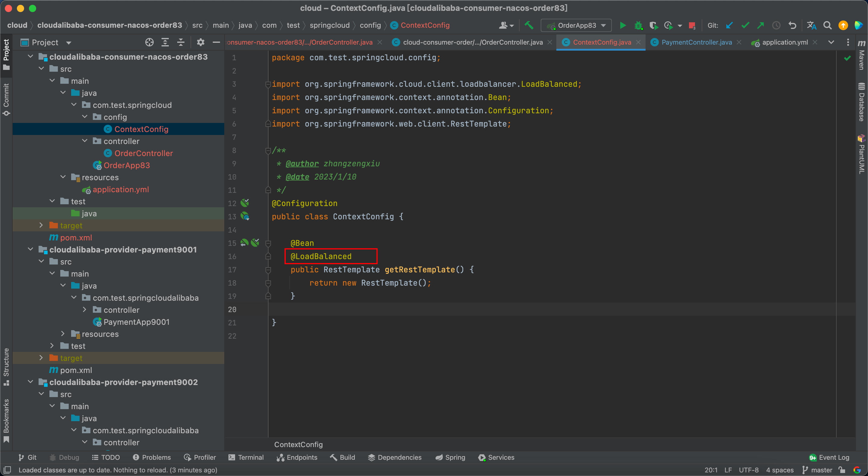
Task: Click the IDE update orange icon
Action: pos(843,25)
